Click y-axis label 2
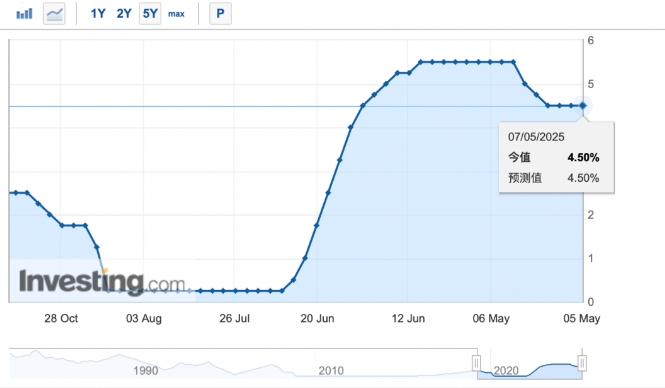 (591, 215)
